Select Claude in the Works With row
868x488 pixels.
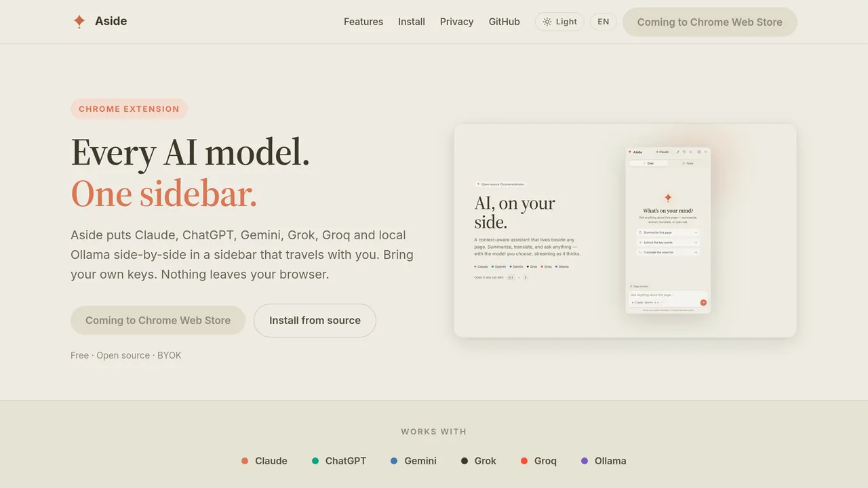click(264, 461)
